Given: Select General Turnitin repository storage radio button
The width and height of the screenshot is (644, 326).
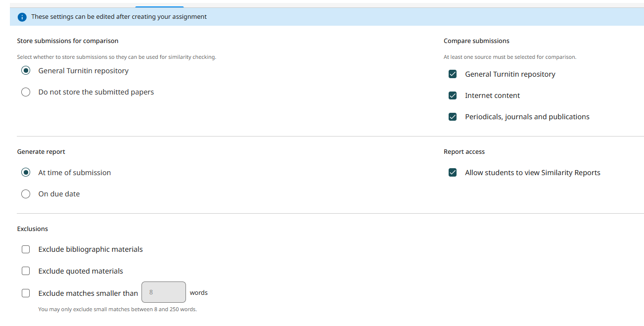Looking at the screenshot, I should pyautogui.click(x=26, y=71).
